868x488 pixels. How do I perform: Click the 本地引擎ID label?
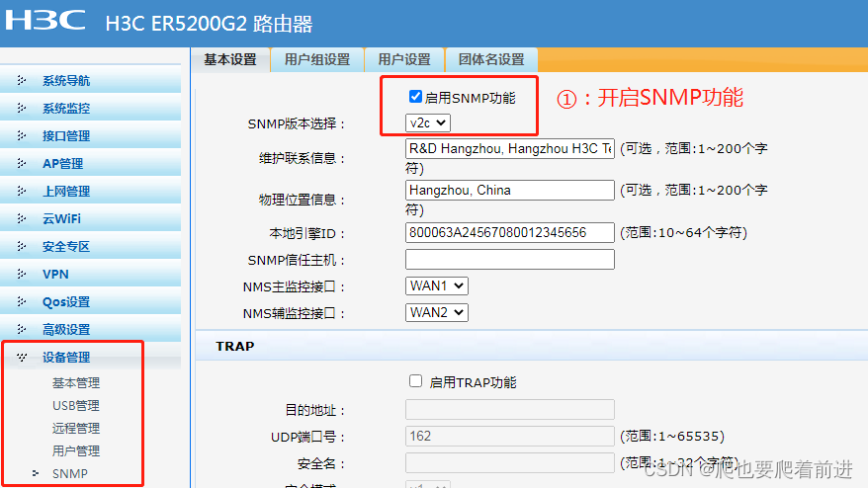(307, 233)
